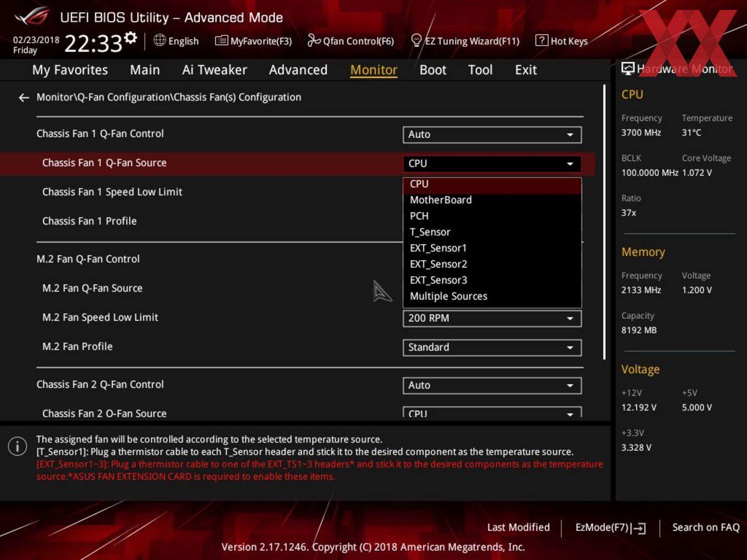Click the settings list vertical scrollbar
This screenshot has height=560, width=747.
point(604,222)
